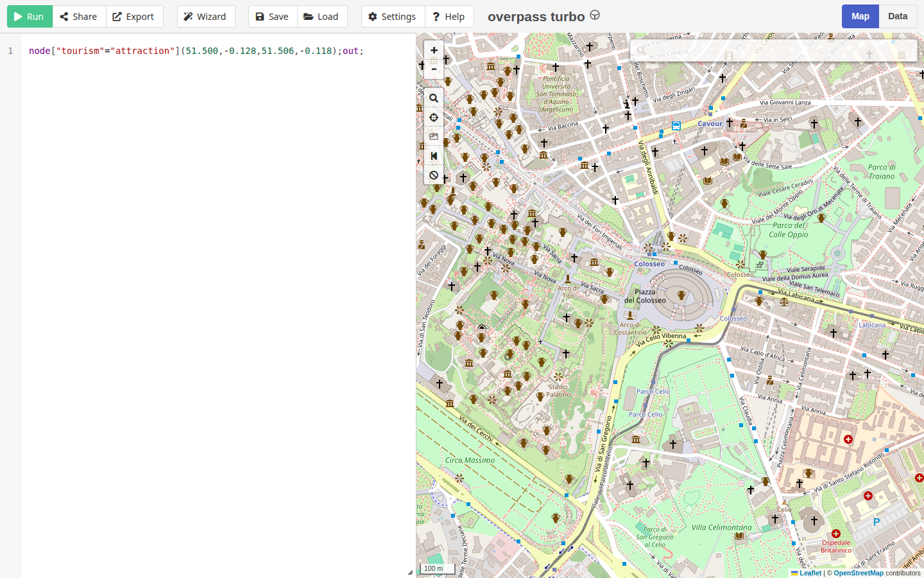Open the Help dialog
This screenshot has width=924, height=578.
point(449,17)
